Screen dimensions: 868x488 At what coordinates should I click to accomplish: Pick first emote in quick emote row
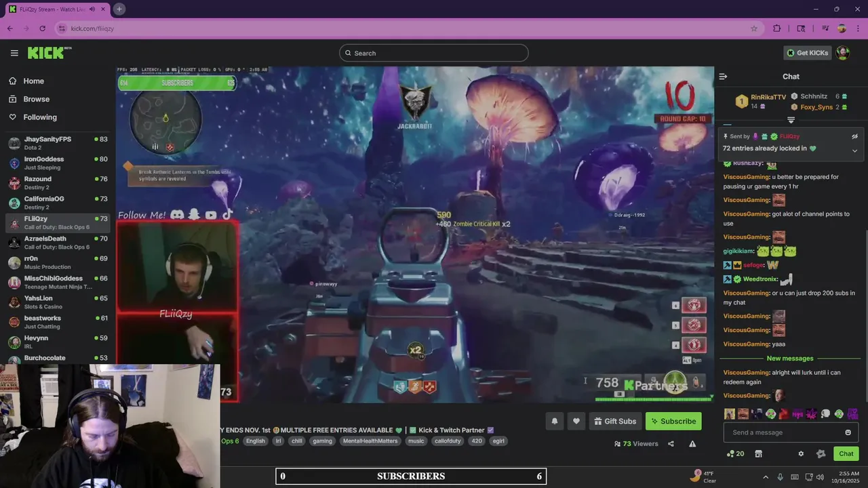tap(729, 413)
